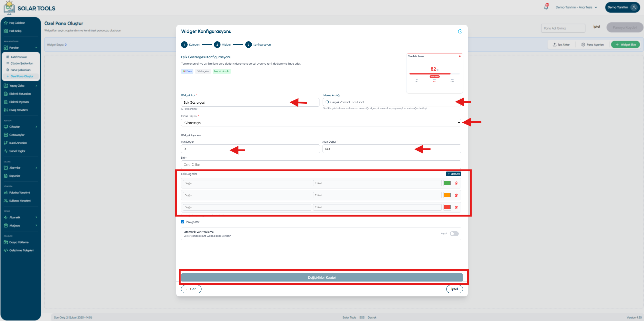Click the Birim input field
Screen dimensions: 644x321
(x=321, y=165)
